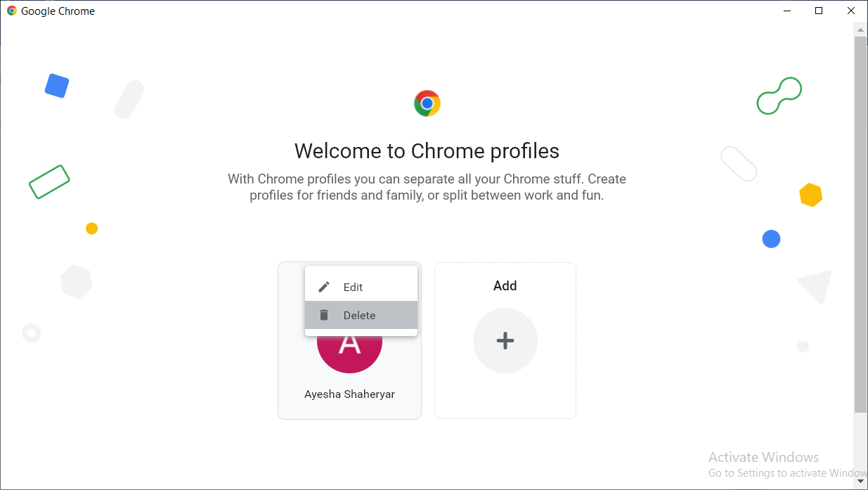
Task: Click the Add label on the new profile card
Action: (x=505, y=286)
